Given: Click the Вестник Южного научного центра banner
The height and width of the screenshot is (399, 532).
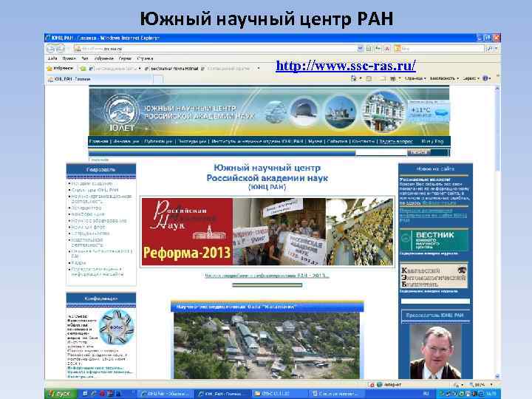Looking at the screenshot, I should click(434, 240).
